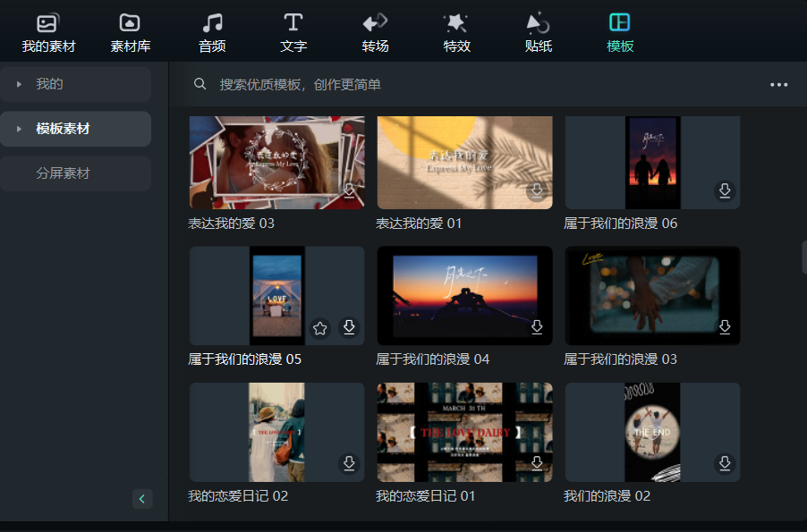Viewport: 807px width, 532px height.
Task: Download the 我的恋爱日记 02 template
Action: point(349,464)
